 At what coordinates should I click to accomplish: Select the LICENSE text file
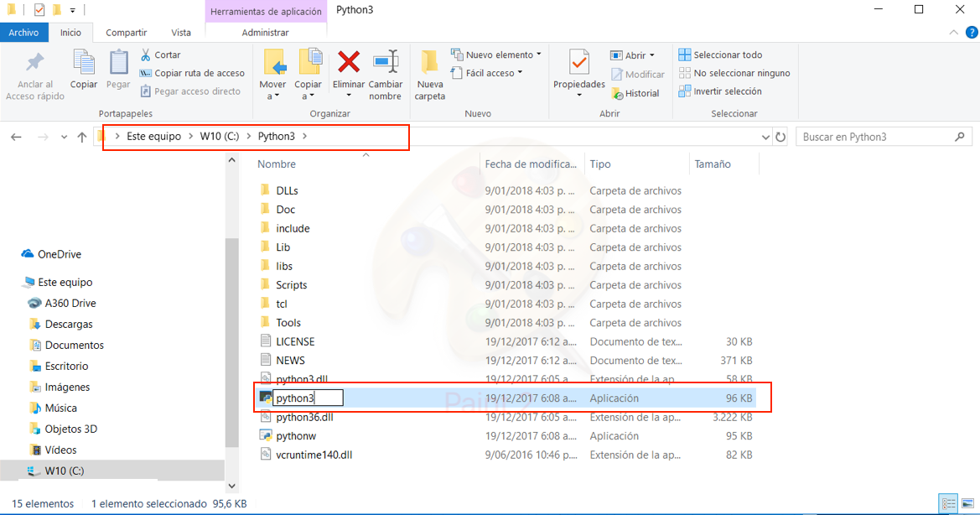point(295,342)
